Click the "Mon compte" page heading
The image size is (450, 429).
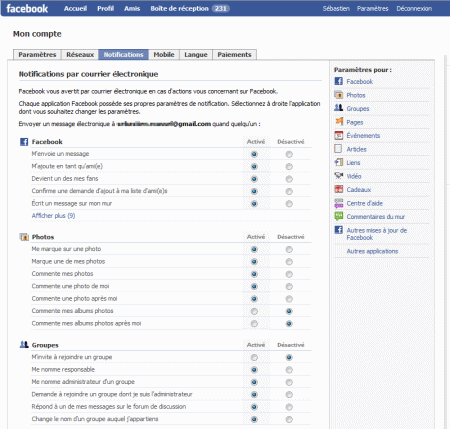coord(37,34)
